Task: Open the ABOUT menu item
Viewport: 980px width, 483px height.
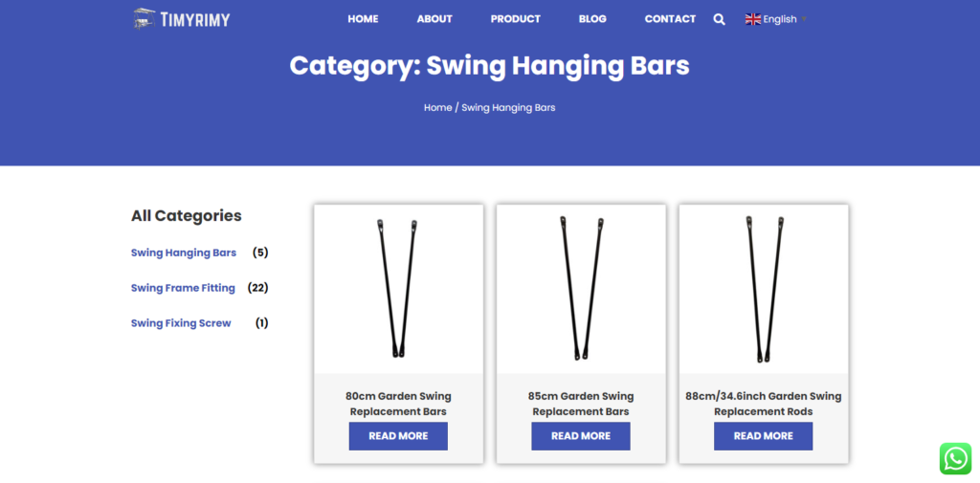Action: [434, 19]
